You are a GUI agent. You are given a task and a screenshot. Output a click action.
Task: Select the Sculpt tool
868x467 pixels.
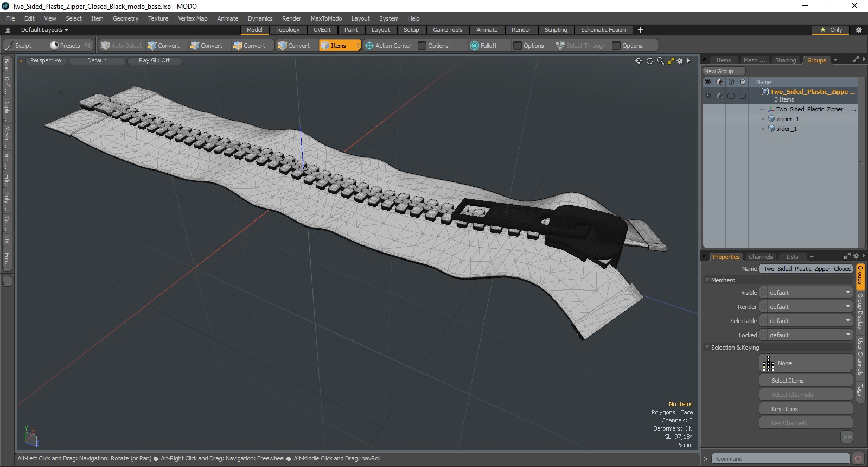(x=24, y=46)
